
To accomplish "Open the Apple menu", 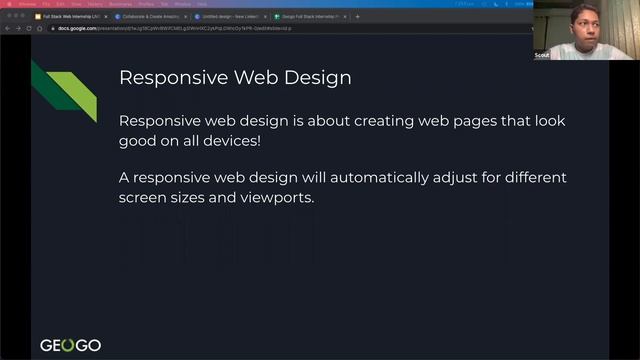I will tap(9, 4).
